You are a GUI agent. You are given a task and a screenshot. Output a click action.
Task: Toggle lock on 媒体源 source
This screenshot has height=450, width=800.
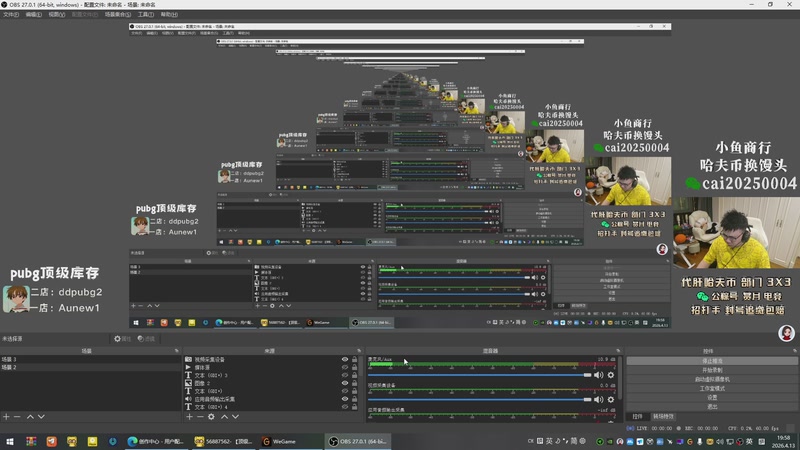pyautogui.click(x=355, y=367)
